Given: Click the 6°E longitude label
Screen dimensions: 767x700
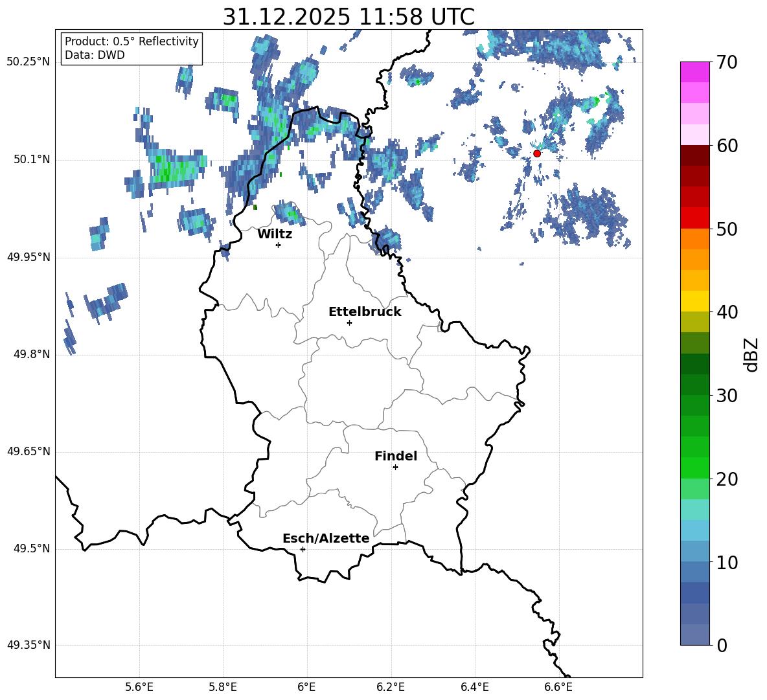Looking at the screenshot, I should [x=306, y=688].
